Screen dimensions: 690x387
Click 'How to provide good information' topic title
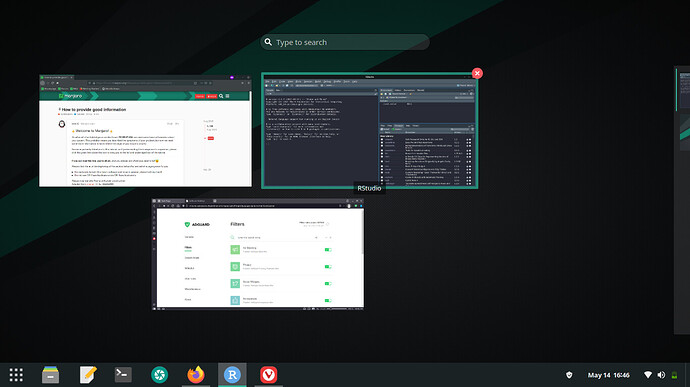[94, 110]
